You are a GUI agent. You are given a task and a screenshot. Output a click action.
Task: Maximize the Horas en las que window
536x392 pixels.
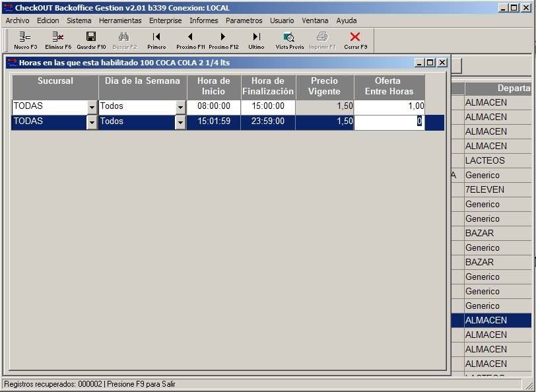(x=430, y=63)
